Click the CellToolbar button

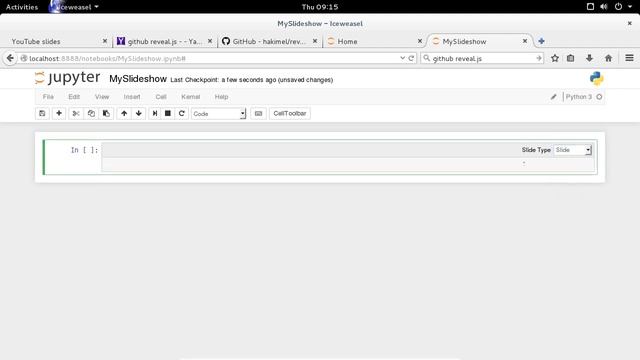[290, 113]
